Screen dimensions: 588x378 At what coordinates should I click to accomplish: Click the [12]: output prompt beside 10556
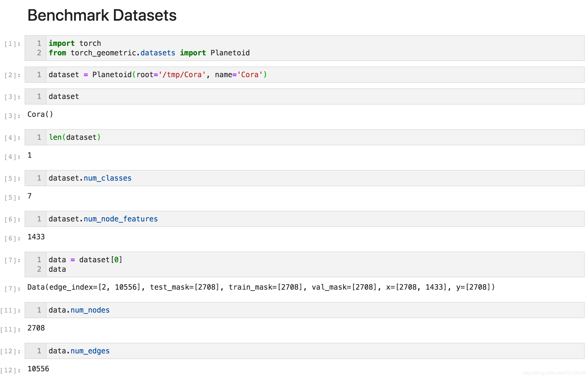(x=10, y=370)
